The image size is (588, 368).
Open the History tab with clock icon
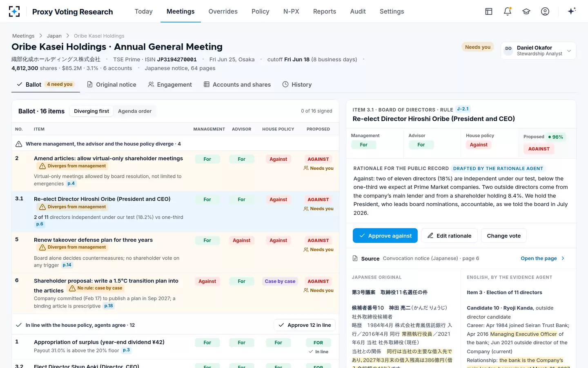pos(297,85)
